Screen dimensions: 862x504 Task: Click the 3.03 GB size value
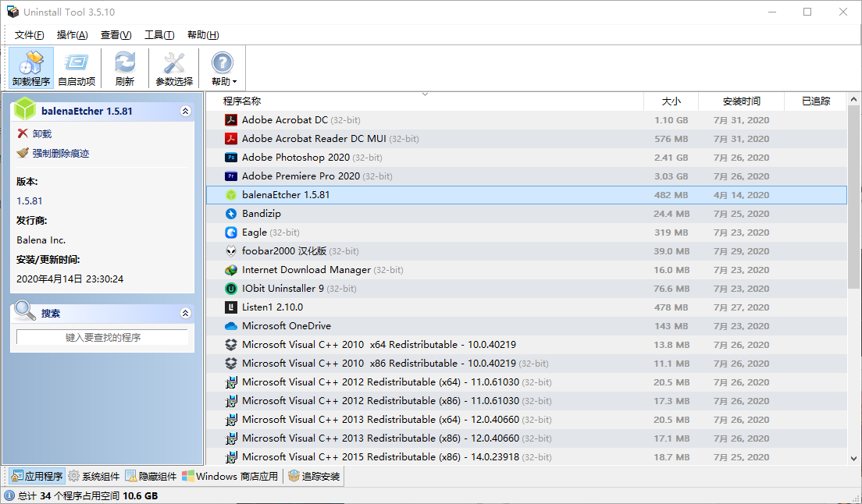(x=671, y=176)
